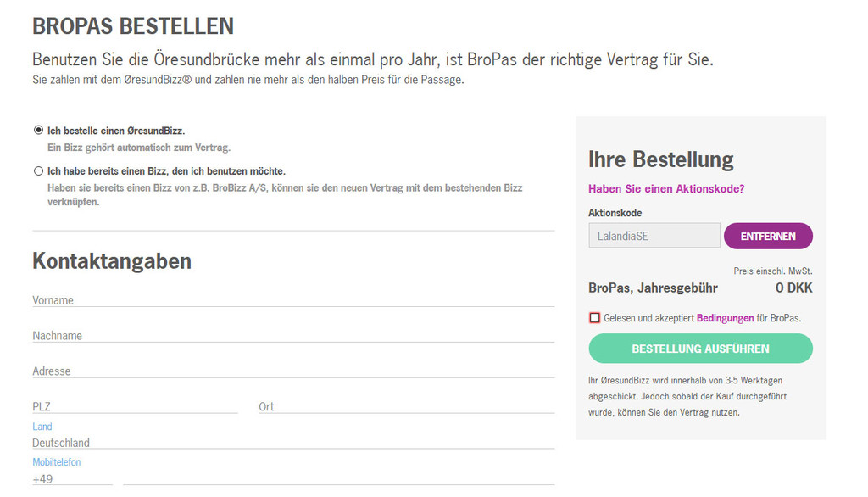Click the 'Aktionskode' label above the code field
Screen dimensions: 868x497
pyautogui.click(x=615, y=213)
